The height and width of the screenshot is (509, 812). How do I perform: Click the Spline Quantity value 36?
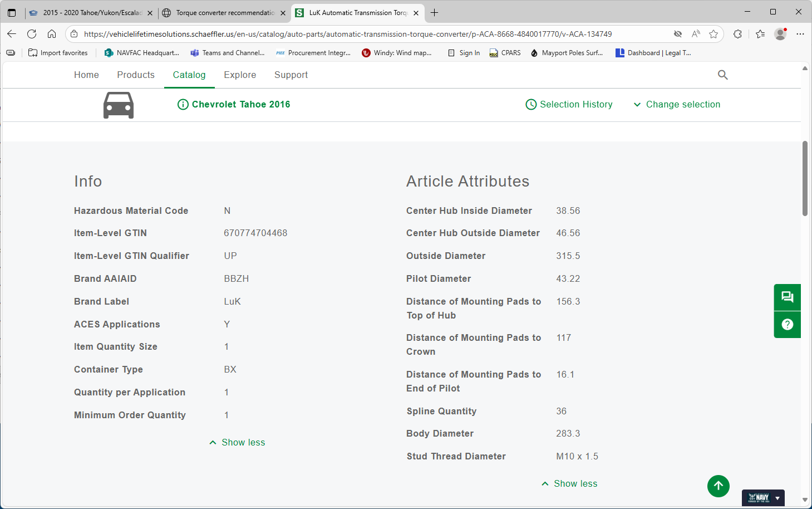point(561,411)
